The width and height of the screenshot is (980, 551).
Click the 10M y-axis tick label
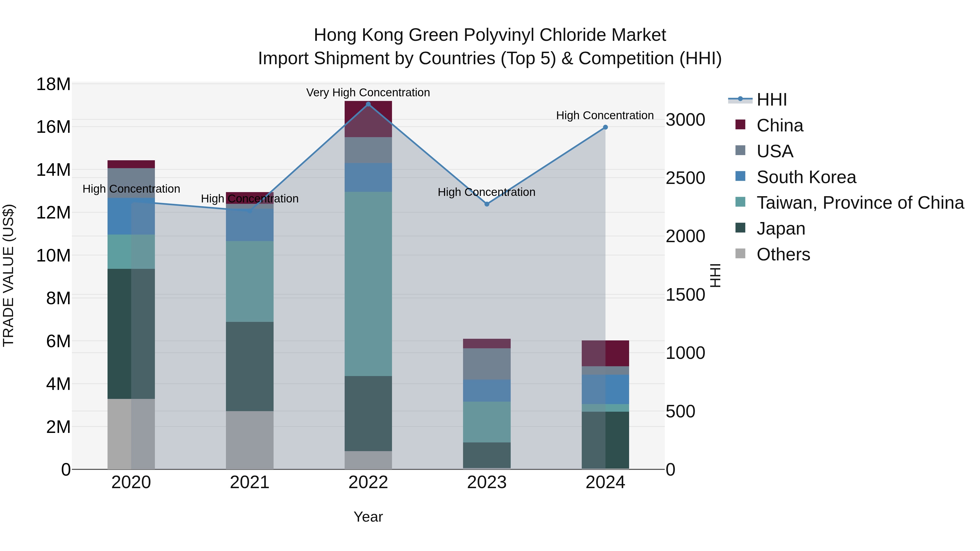pos(53,256)
